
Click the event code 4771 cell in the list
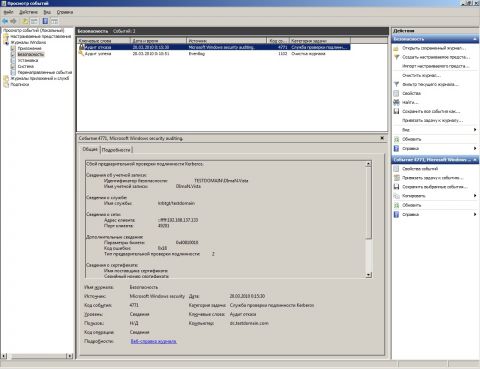coord(283,47)
